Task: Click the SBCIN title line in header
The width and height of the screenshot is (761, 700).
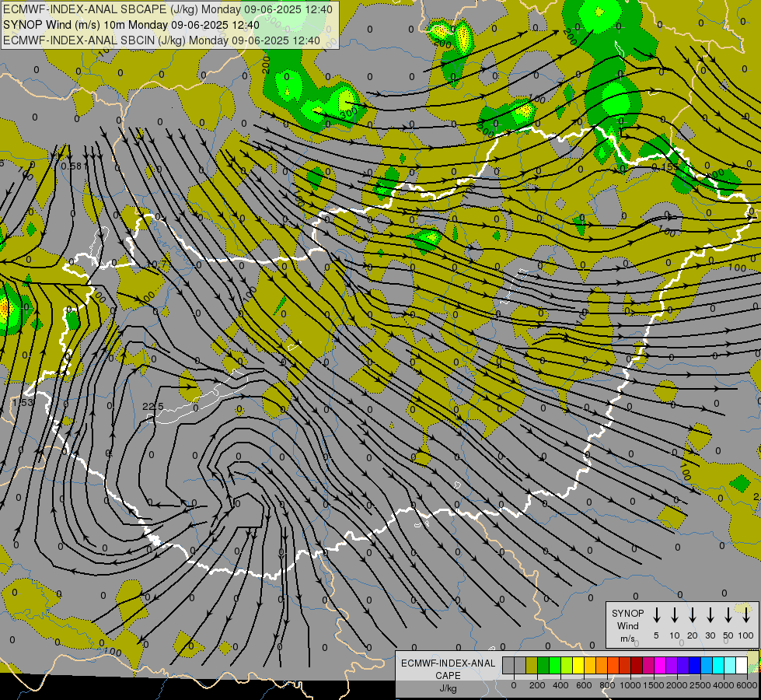Action: click(162, 40)
